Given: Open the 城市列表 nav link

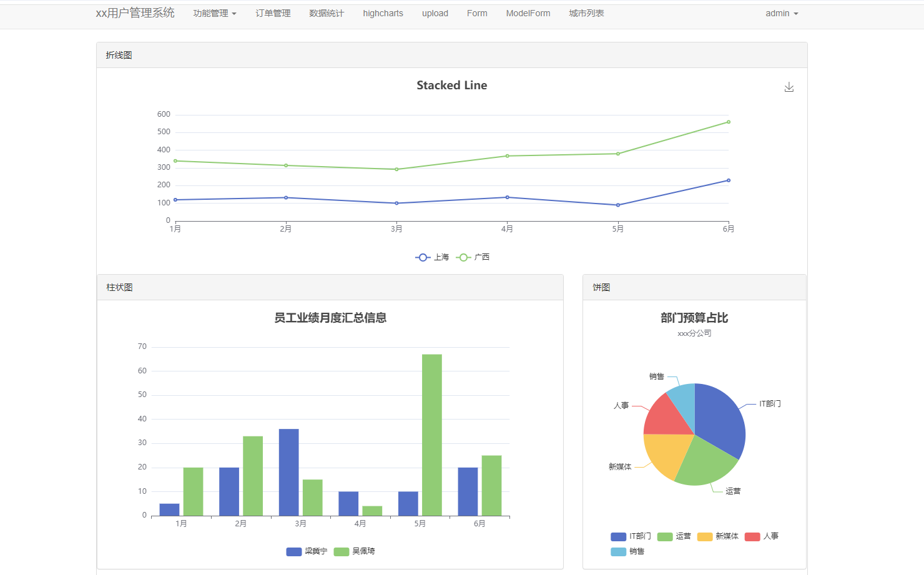Looking at the screenshot, I should point(586,13).
